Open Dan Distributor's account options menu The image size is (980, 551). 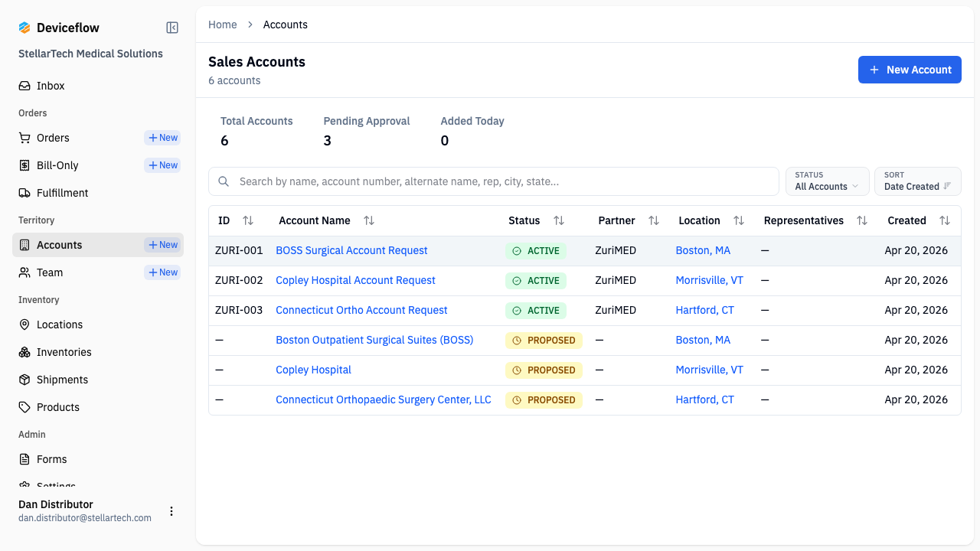pos(171,511)
